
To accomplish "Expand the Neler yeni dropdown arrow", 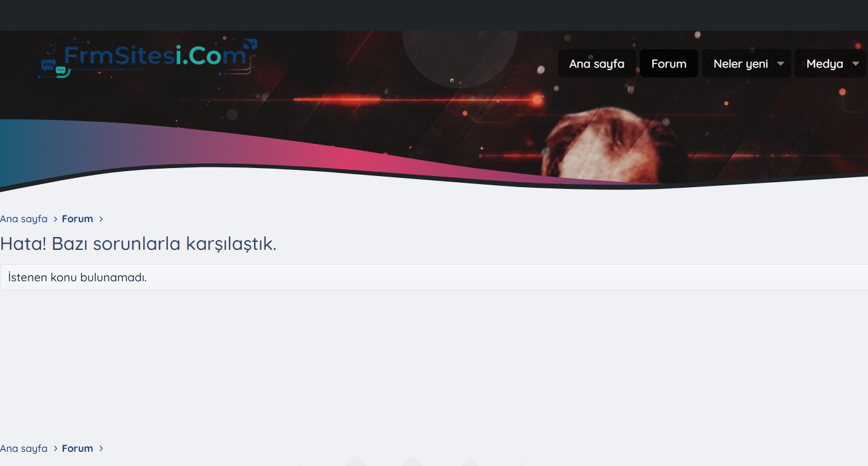I will (781, 63).
